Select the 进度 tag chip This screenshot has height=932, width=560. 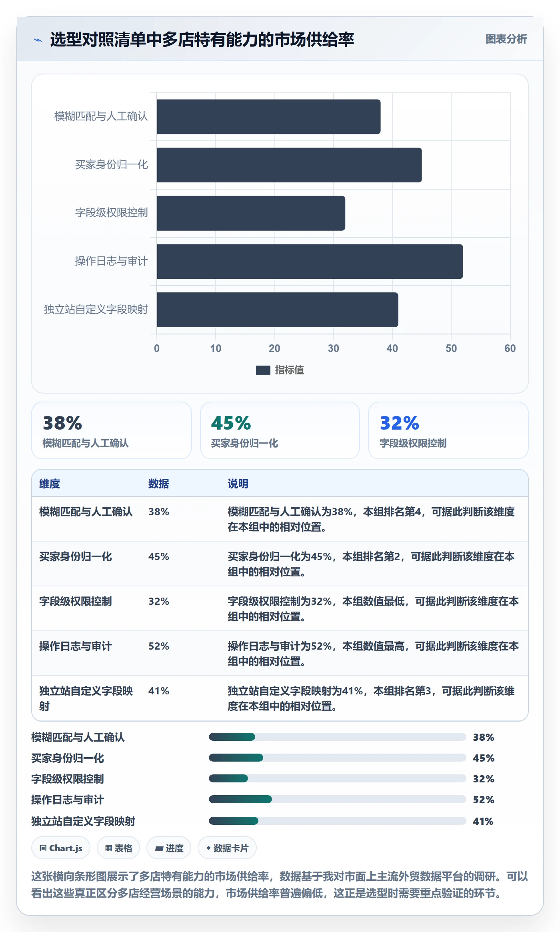tap(169, 848)
